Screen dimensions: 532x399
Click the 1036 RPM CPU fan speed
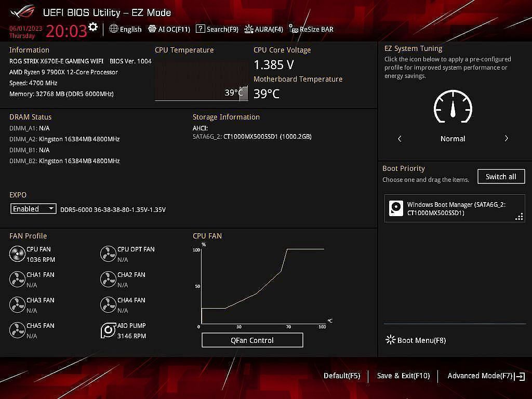click(x=41, y=260)
